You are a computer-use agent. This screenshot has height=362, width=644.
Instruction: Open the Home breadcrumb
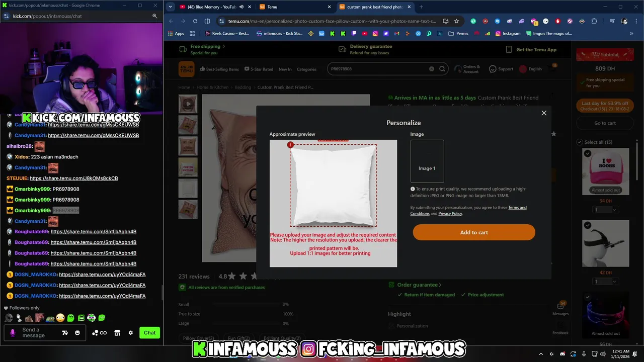tap(184, 87)
